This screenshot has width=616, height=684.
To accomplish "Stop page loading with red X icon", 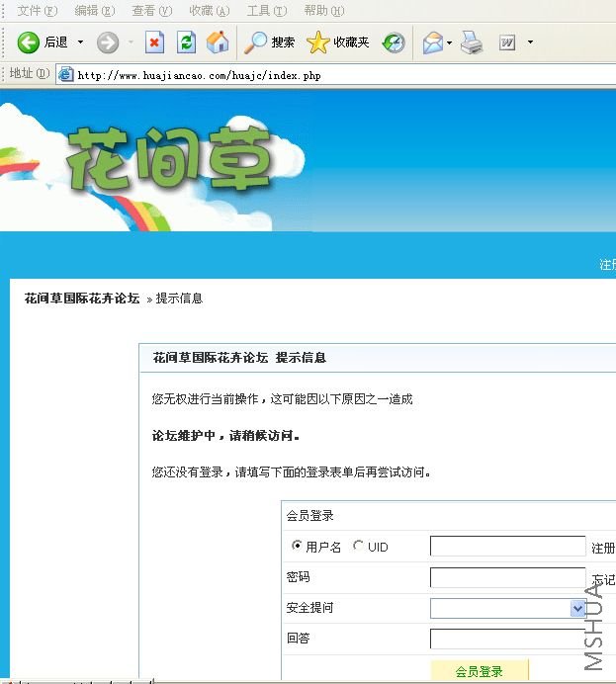I will (x=154, y=43).
